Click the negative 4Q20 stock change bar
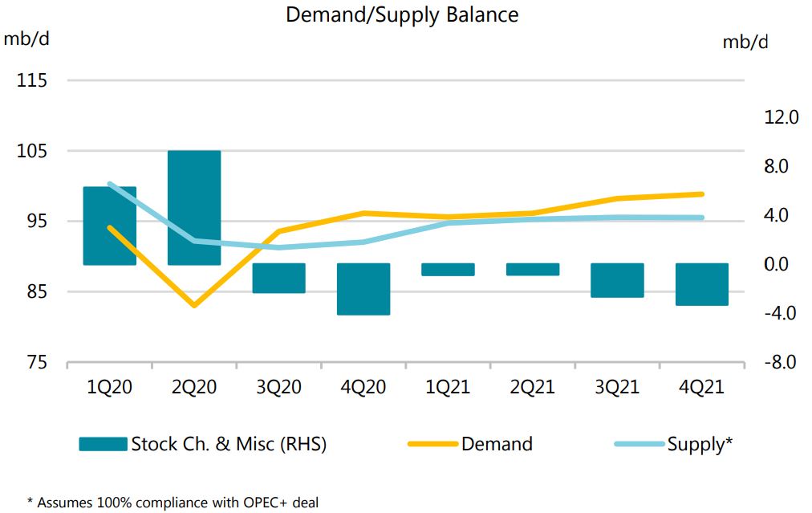 363,289
